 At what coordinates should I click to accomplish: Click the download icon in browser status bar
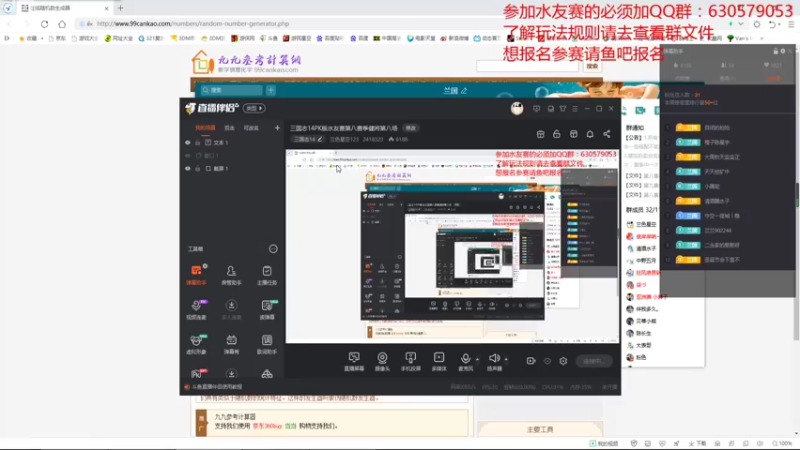pos(697,444)
